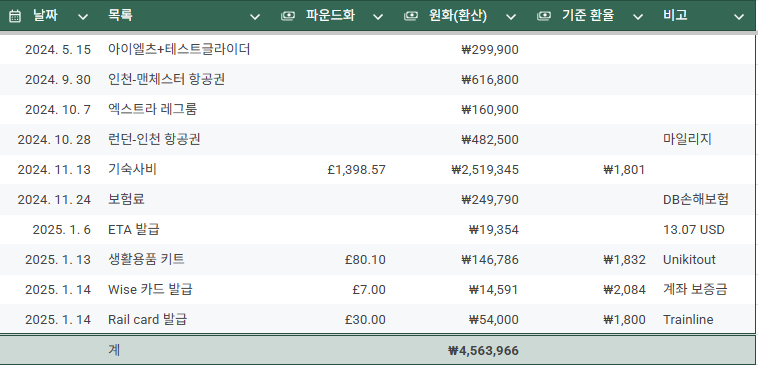
Task: Select the note cell DB손해보험
Action: (x=696, y=199)
